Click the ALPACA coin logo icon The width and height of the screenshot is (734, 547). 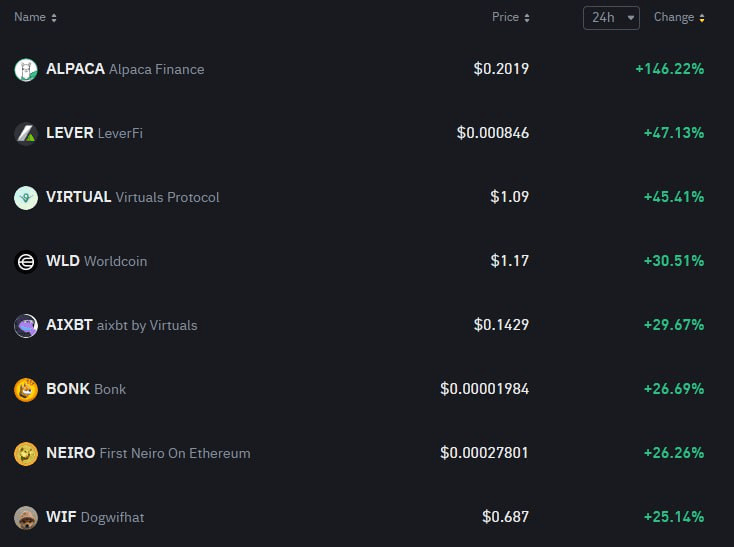26,70
